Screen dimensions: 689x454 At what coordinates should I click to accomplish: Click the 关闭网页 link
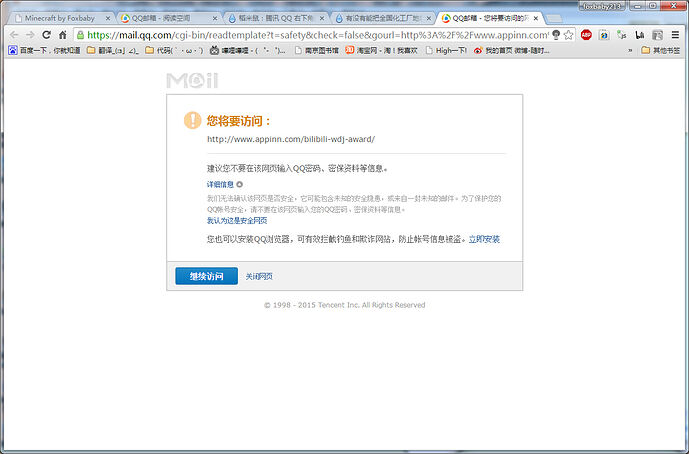click(x=259, y=276)
